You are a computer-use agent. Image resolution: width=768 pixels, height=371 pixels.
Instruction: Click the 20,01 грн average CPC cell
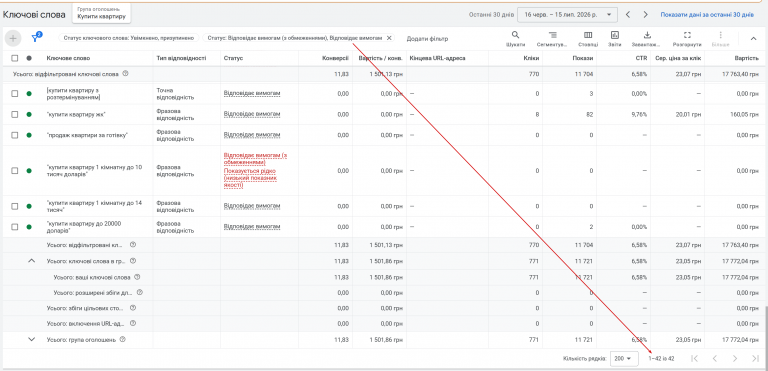[689, 114]
